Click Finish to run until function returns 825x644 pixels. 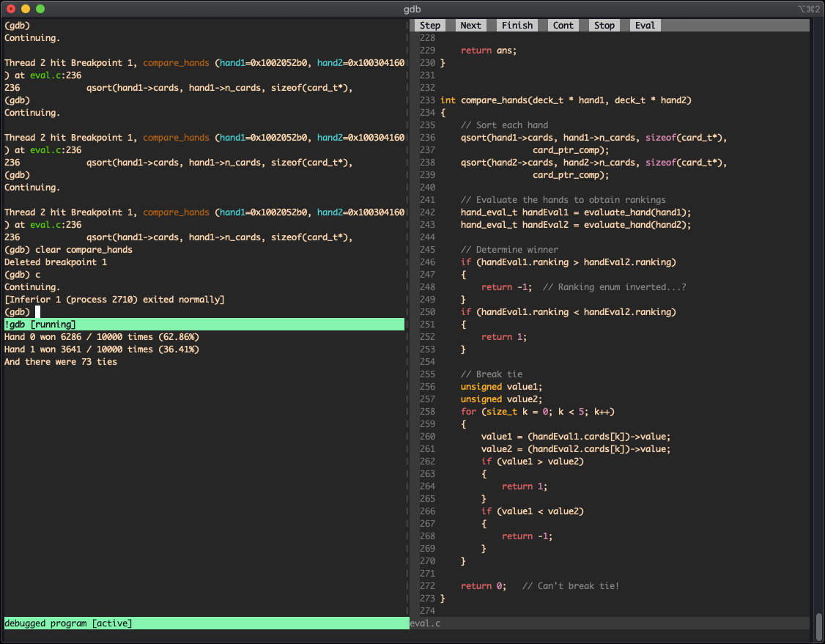(x=517, y=25)
